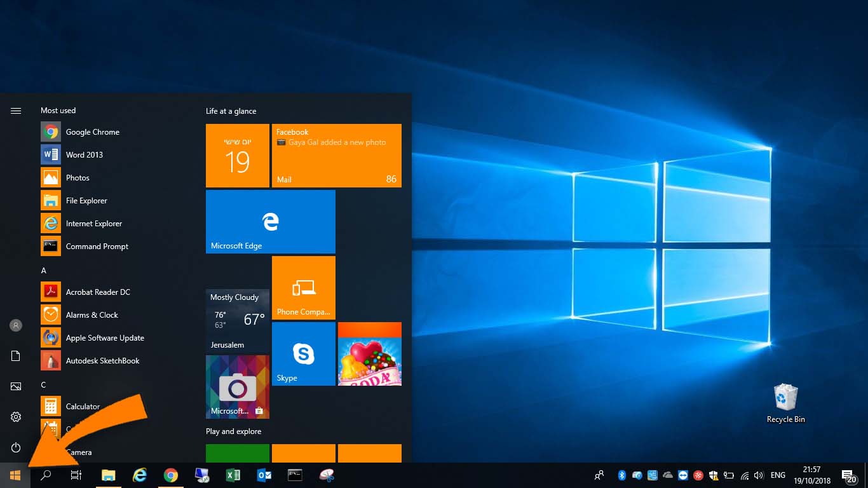868x488 pixels.
Task: Open Settings gear in Start sidebar
Action: 16,417
